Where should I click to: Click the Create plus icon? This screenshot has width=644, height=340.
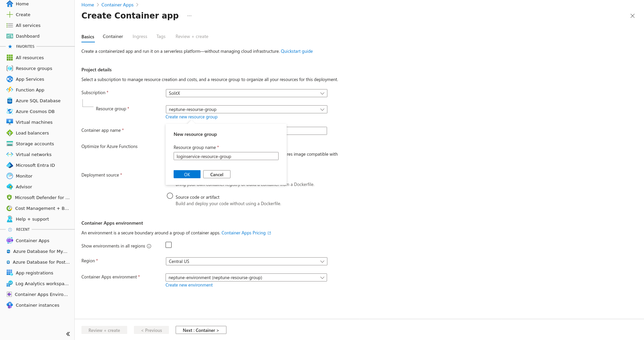10,14
